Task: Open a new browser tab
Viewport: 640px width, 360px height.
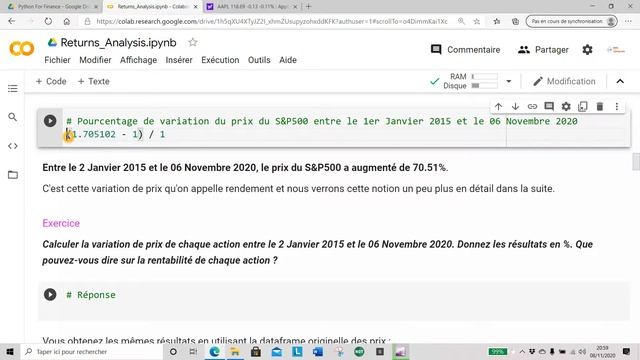Action: (309, 7)
